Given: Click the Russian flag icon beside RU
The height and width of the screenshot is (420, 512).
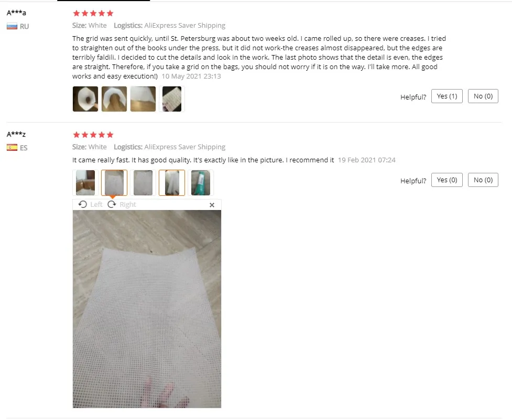Looking at the screenshot, I should pyautogui.click(x=12, y=26).
